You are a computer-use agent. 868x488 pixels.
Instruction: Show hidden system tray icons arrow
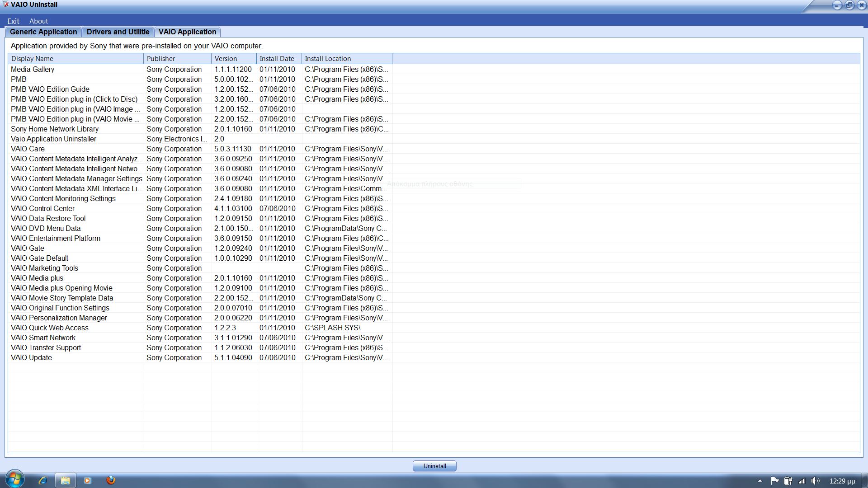click(x=760, y=481)
